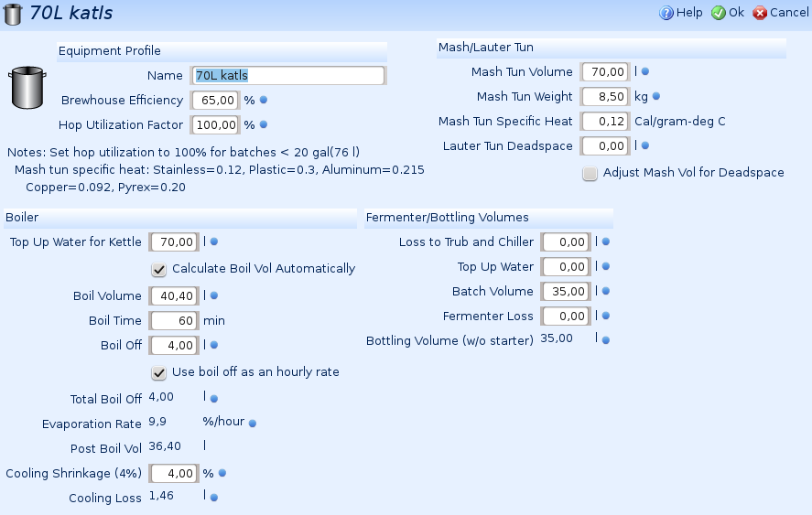Click blue dot next to Mash Tun Volume
This screenshot has height=515, width=812.
point(645,71)
